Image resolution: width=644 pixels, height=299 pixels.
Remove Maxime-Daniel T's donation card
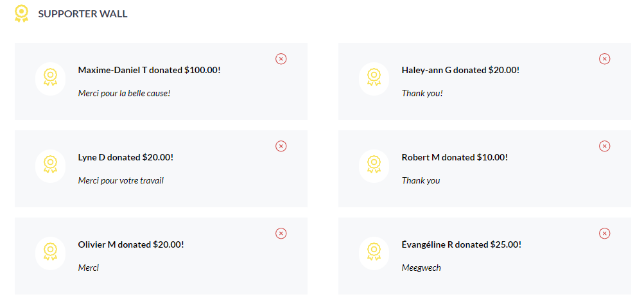pos(281,59)
